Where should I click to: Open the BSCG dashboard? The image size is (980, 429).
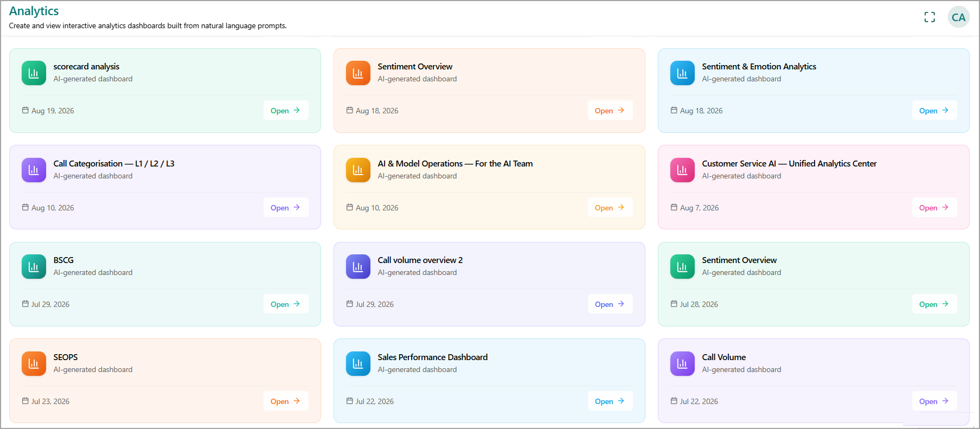pyautogui.click(x=286, y=304)
